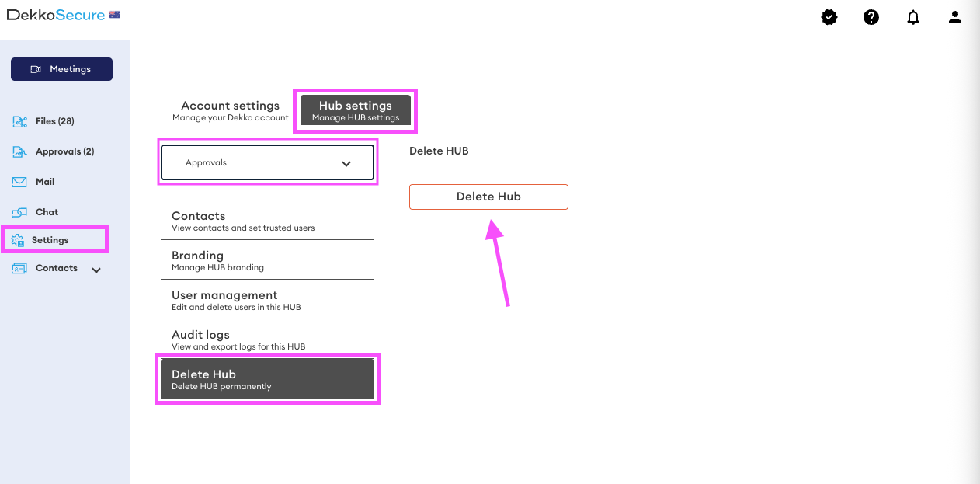Open the verified badge icon in header

(x=829, y=17)
